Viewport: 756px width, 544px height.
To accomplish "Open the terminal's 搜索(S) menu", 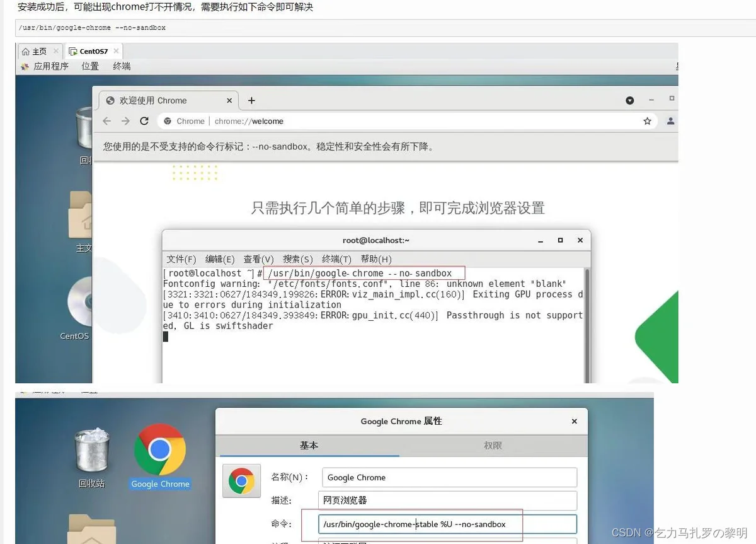I will [x=298, y=259].
